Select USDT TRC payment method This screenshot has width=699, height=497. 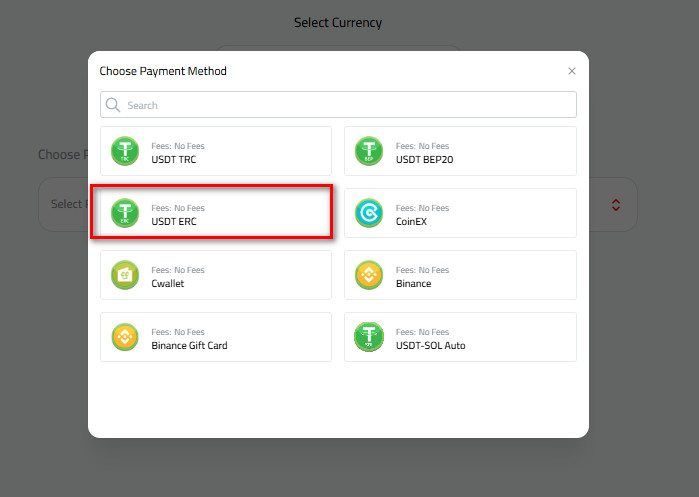click(x=216, y=151)
